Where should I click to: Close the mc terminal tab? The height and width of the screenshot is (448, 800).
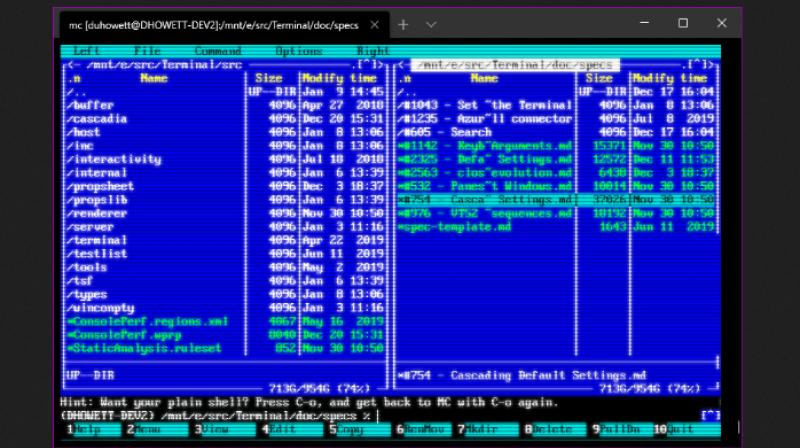point(375,24)
